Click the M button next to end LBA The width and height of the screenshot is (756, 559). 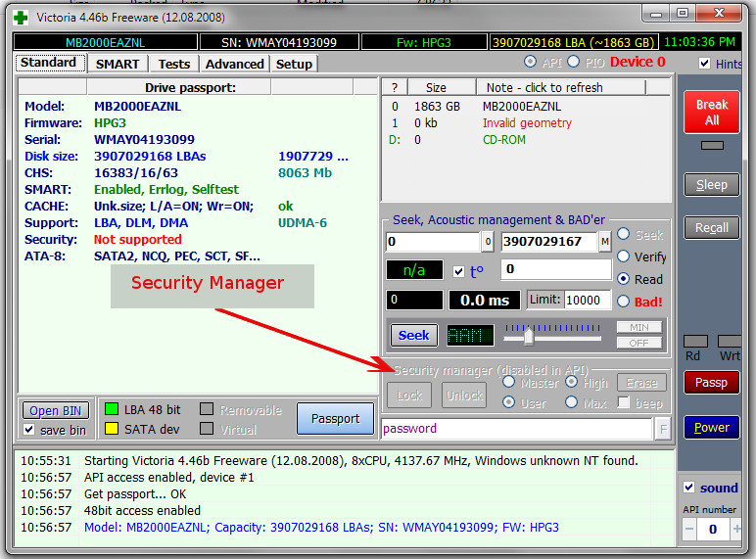pos(605,241)
